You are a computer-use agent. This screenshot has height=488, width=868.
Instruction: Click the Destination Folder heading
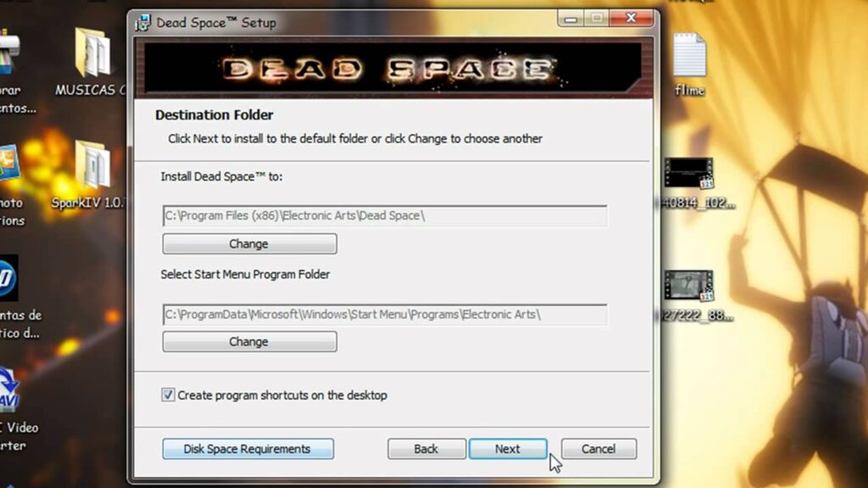click(x=214, y=115)
